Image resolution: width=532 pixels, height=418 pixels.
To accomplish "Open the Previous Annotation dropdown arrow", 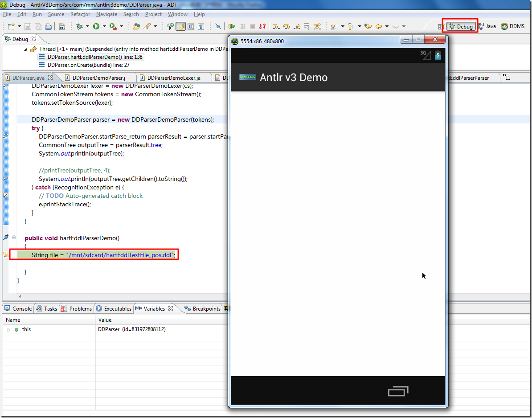I will point(360,26).
